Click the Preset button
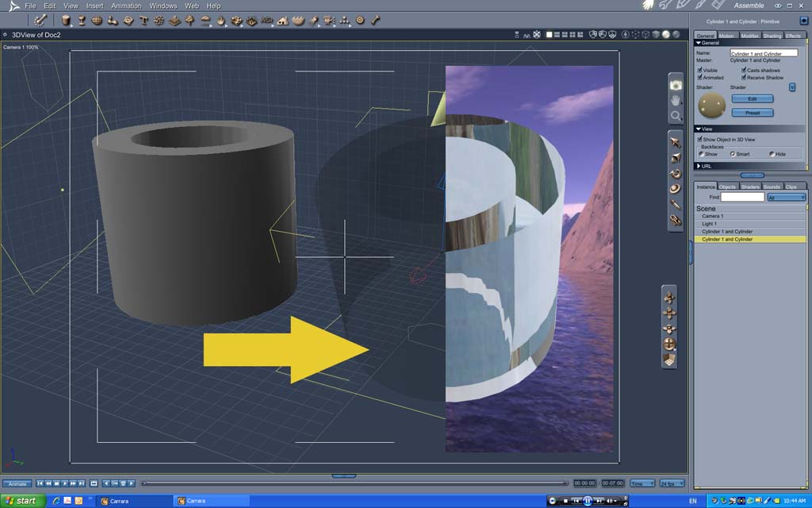This screenshot has width=812, height=508. coord(753,113)
